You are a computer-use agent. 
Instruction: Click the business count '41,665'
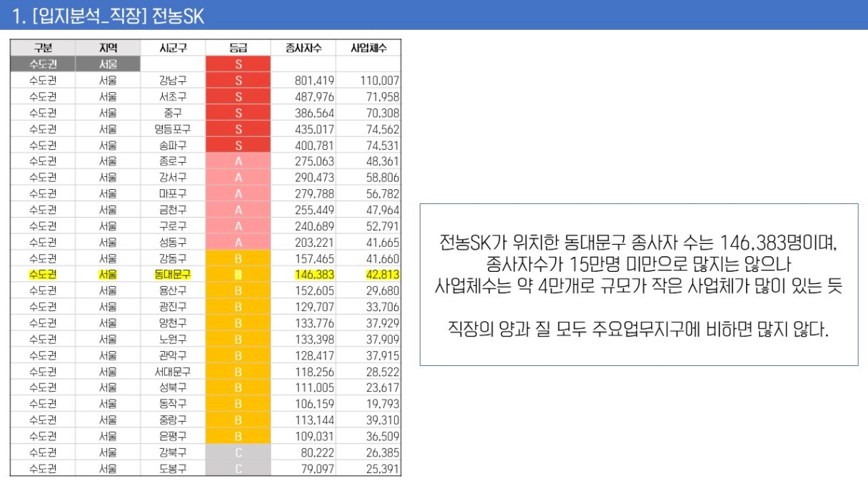click(x=383, y=242)
